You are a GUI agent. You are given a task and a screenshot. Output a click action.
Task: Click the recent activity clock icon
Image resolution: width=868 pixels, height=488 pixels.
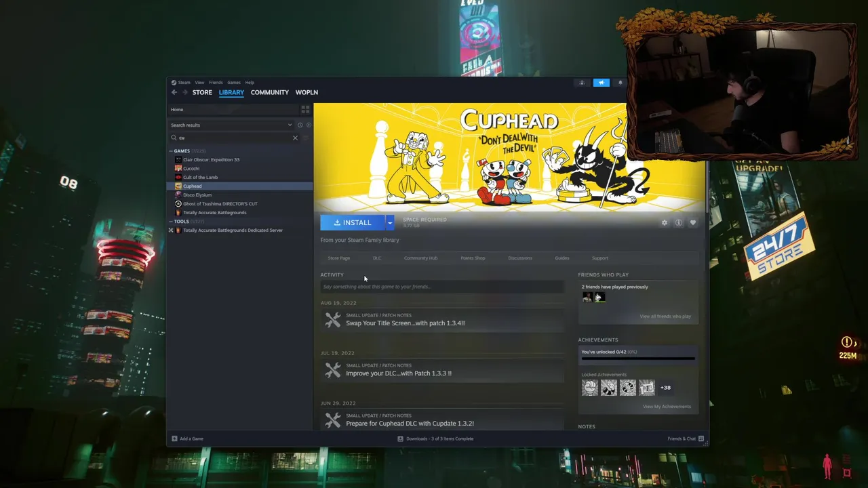[300, 125]
